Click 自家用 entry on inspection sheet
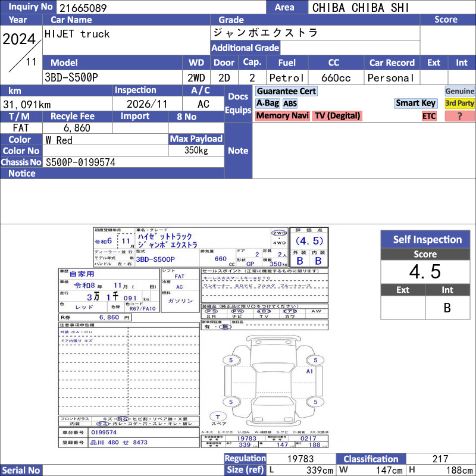 click(x=82, y=274)
